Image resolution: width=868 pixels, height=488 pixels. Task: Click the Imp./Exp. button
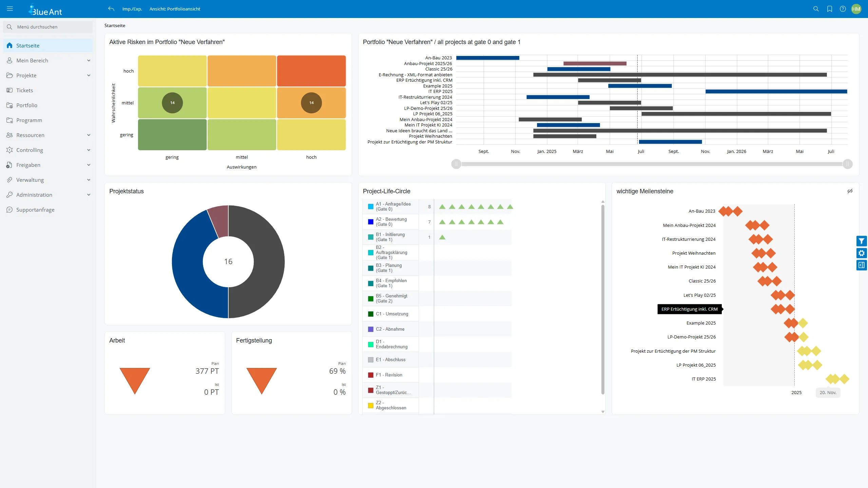[x=132, y=9]
